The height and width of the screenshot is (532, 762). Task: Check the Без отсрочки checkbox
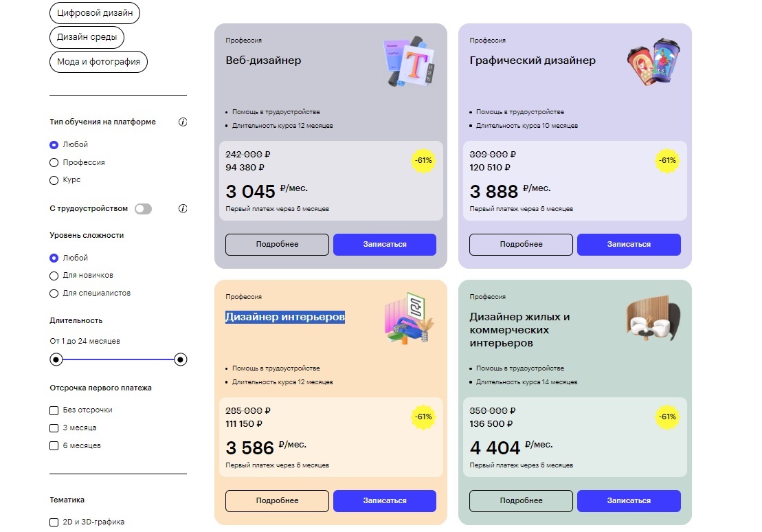pos(54,410)
